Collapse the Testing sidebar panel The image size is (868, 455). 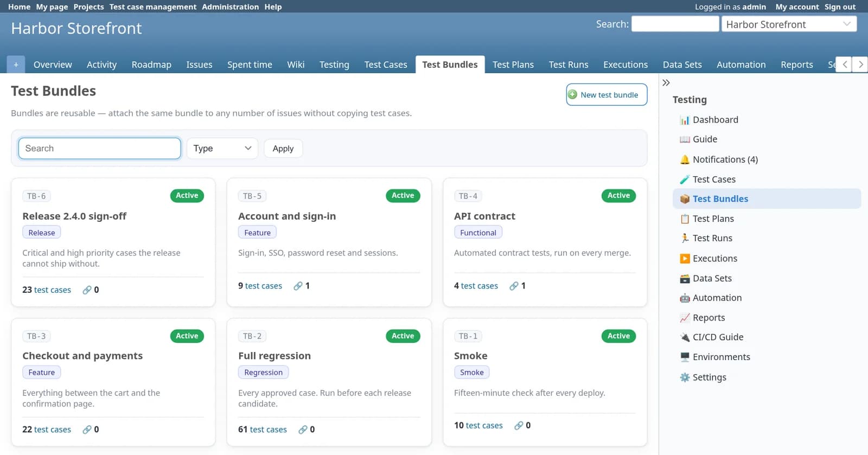click(x=666, y=83)
